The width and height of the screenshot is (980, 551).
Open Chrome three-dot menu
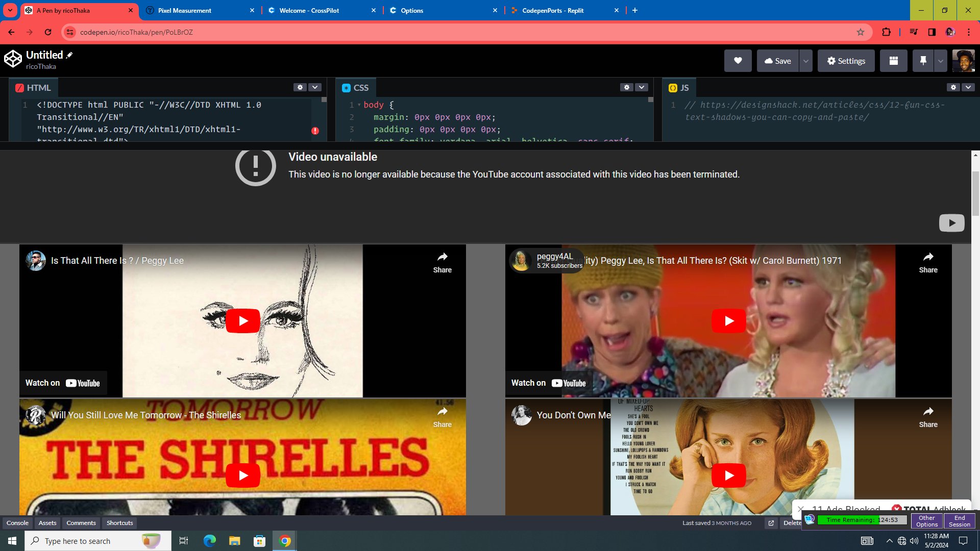[x=968, y=32]
